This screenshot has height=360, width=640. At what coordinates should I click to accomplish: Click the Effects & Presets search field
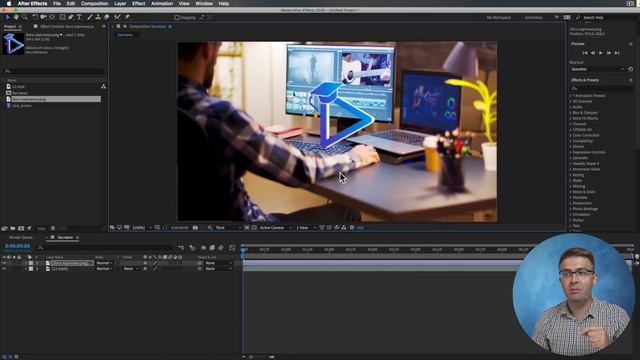coord(602,88)
